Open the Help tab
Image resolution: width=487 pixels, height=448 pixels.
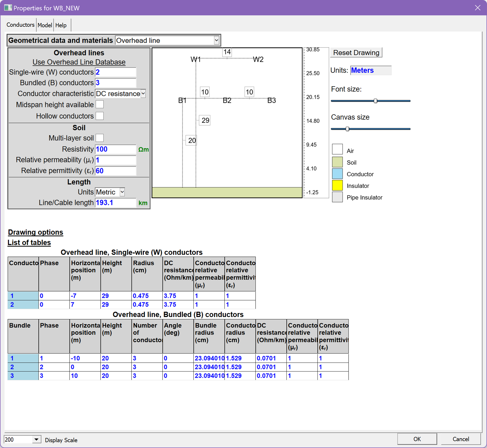click(61, 25)
